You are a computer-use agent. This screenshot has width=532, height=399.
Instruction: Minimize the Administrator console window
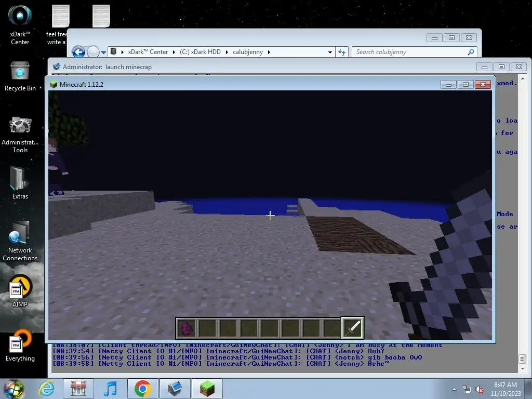coord(485,67)
